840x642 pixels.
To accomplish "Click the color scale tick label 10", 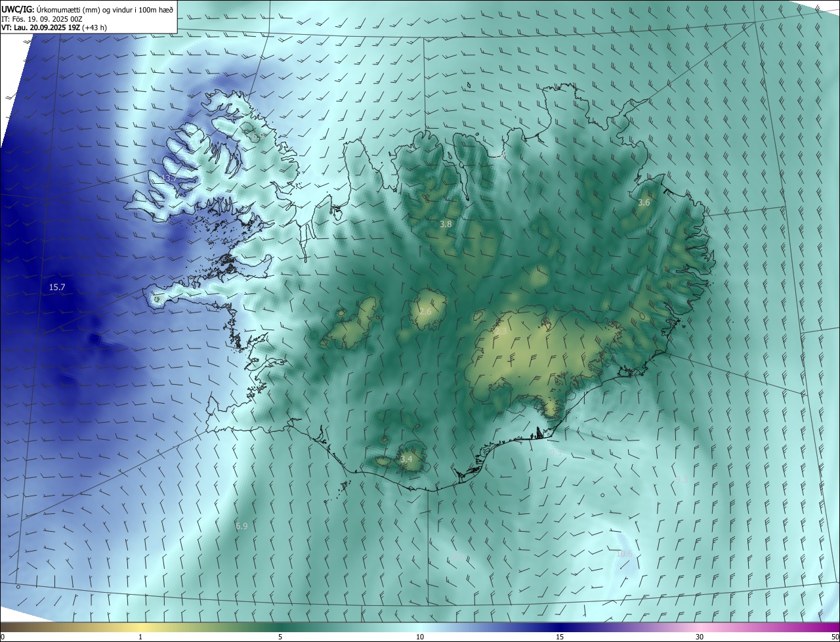I will (x=420, y=637).
